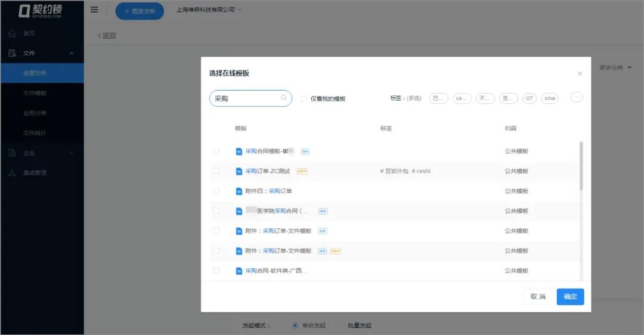Viewport: 644px width, 335px height.
Task: Click the plus icon in 签发文件 button
Action: pyautogui.click(x=127, y=11)
